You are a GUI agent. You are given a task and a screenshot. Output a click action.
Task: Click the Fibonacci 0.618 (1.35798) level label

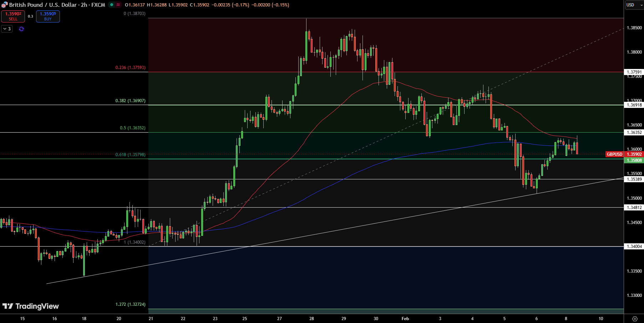click(130, 155)
